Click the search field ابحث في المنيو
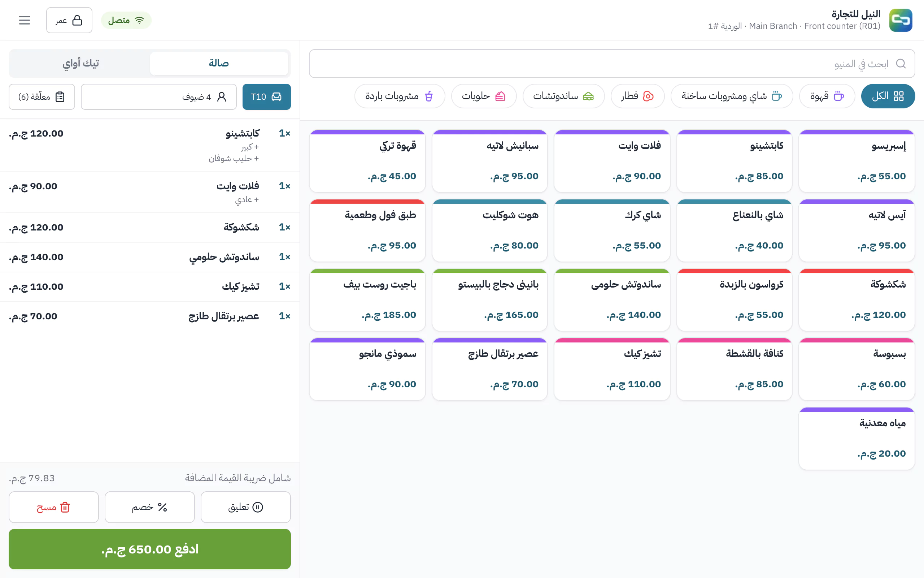924x578 pixels. click(612, 64)
